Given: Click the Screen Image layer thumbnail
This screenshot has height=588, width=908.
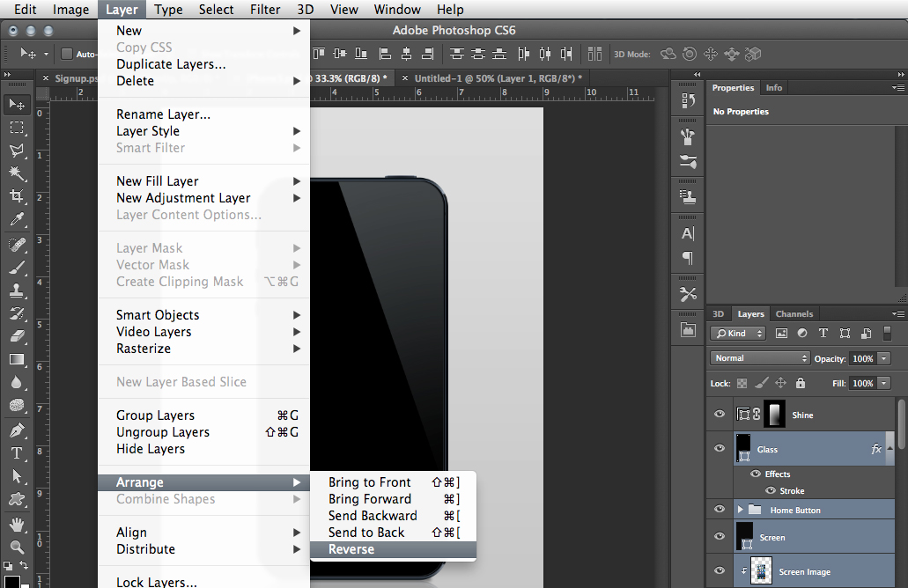Looking at the screenshot, I should pos(762,570).
